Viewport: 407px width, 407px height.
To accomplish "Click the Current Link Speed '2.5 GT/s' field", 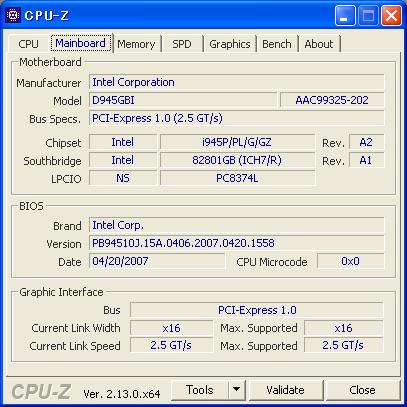I will [171, 345].
